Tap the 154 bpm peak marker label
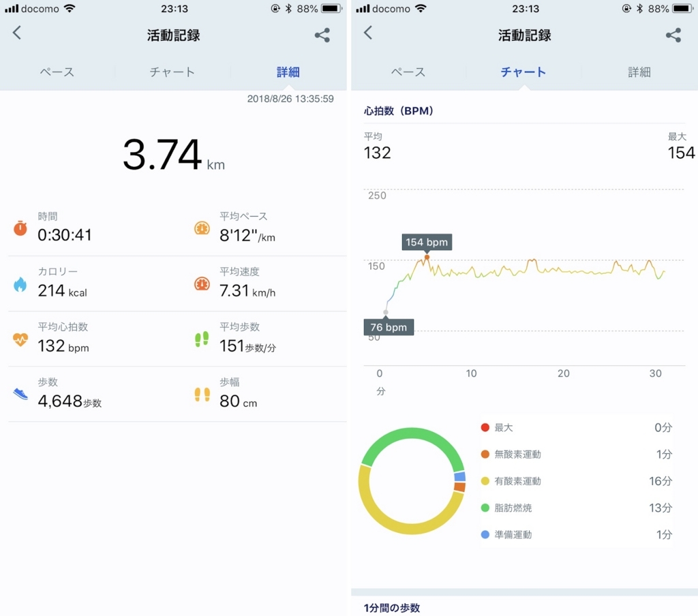698x616 pixels. 427,242
